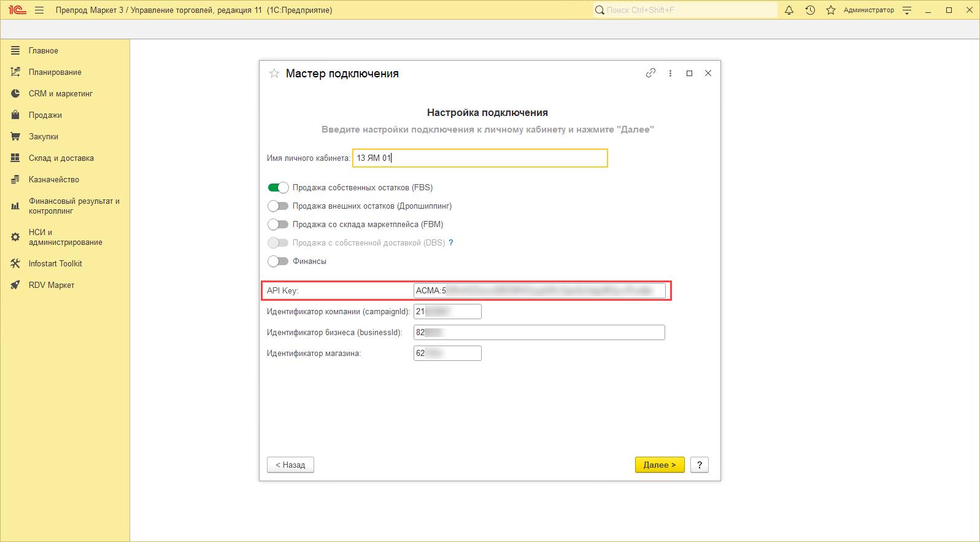
Task: Add Мастер подключения to favorites with star
Action: coord(274,74)
